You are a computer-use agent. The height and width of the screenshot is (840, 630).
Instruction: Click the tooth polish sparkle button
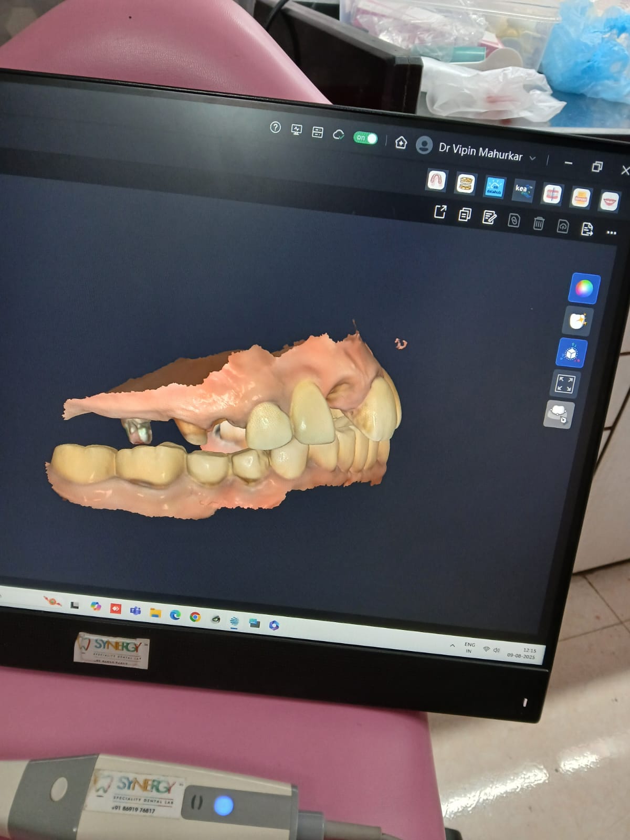coord(577,321)
